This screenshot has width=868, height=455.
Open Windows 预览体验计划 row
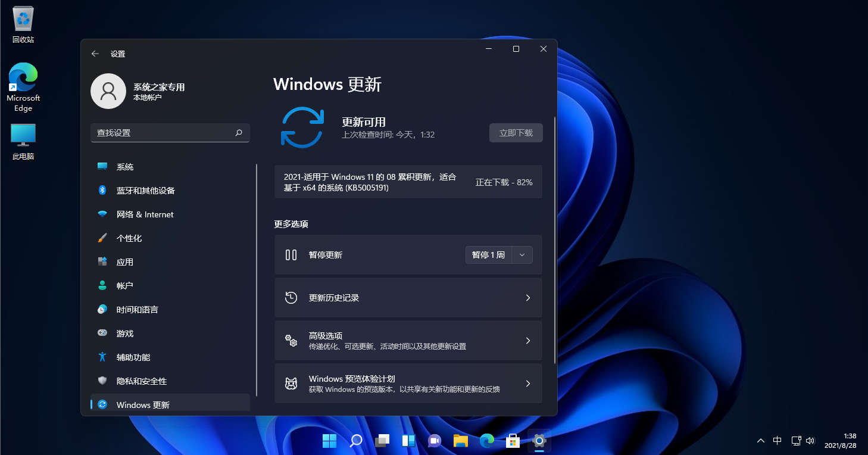pos(408,384)
